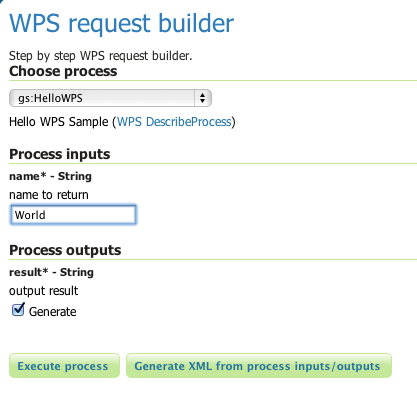Run the Execute process button
This screenshot has width=417, height=401.
pos(64,366)
